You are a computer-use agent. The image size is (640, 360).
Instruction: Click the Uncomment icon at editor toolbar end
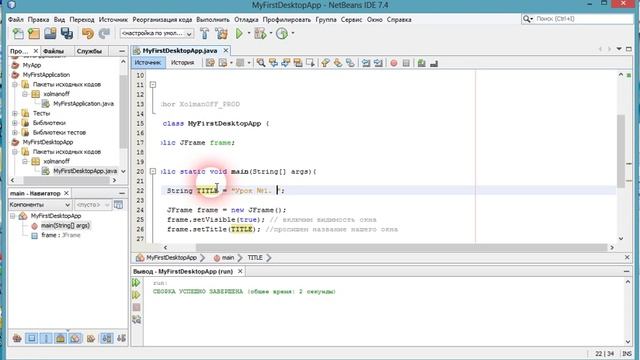click(x=434, y=63)
